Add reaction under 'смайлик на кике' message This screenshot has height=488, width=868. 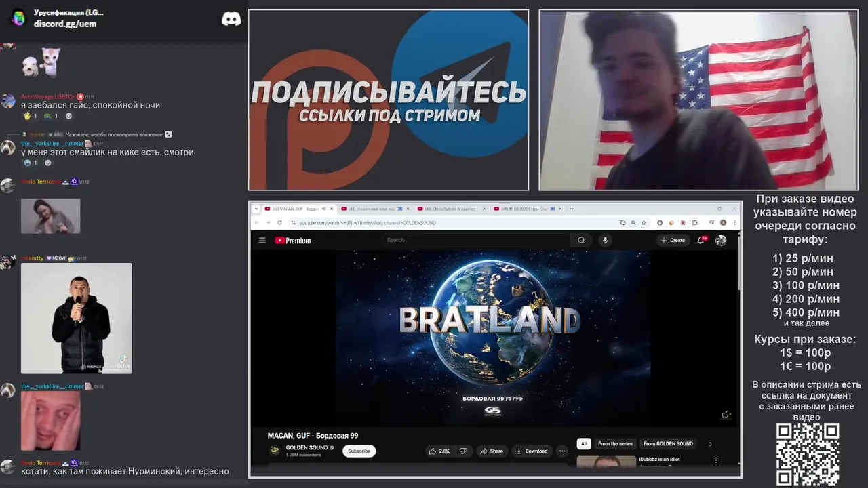pos(47,163)
